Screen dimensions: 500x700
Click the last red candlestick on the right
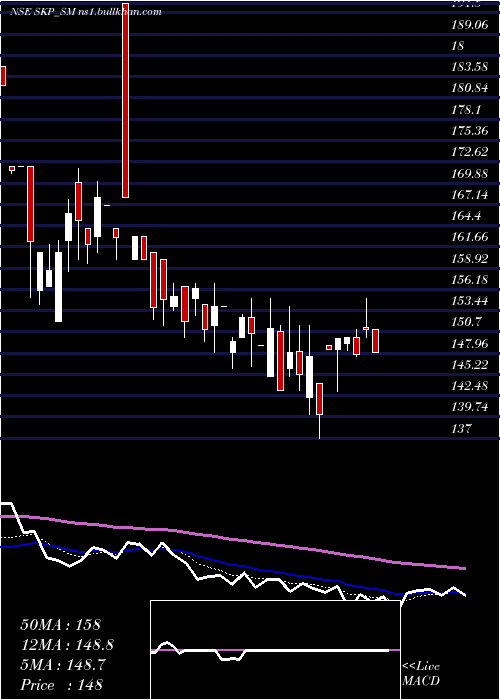(x=375, y=341)
